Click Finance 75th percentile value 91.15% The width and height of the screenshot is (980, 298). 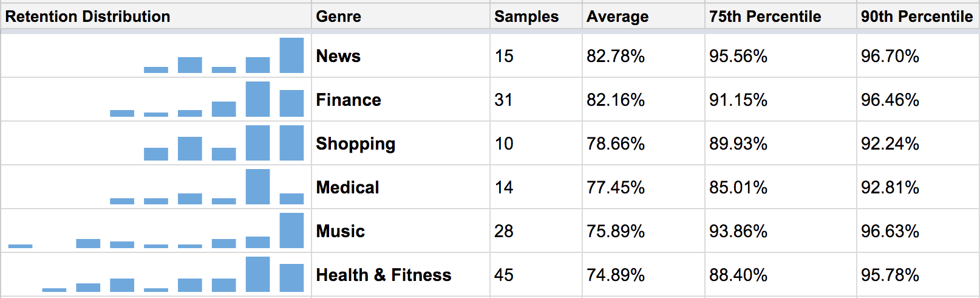point(738,100)
